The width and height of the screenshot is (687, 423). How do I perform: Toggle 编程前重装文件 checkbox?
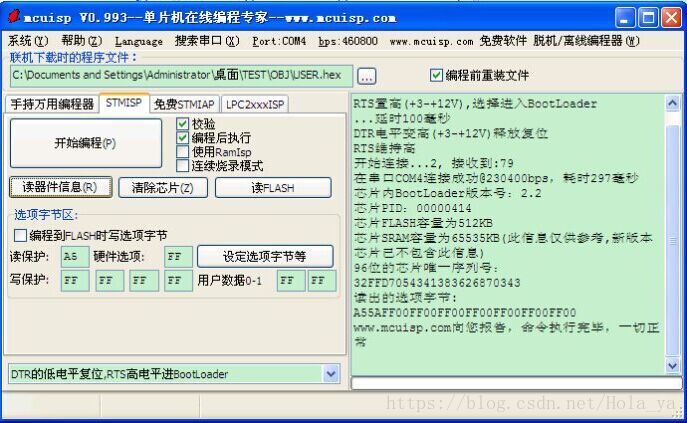(x=436, y=75)
